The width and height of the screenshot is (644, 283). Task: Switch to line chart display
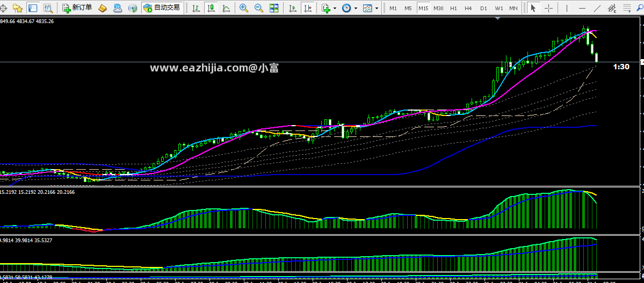[226, 8]
